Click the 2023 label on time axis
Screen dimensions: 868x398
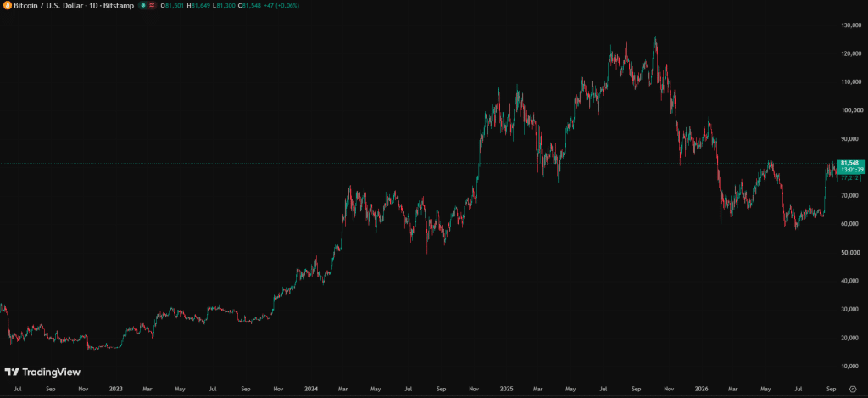[x=114, y=390]
